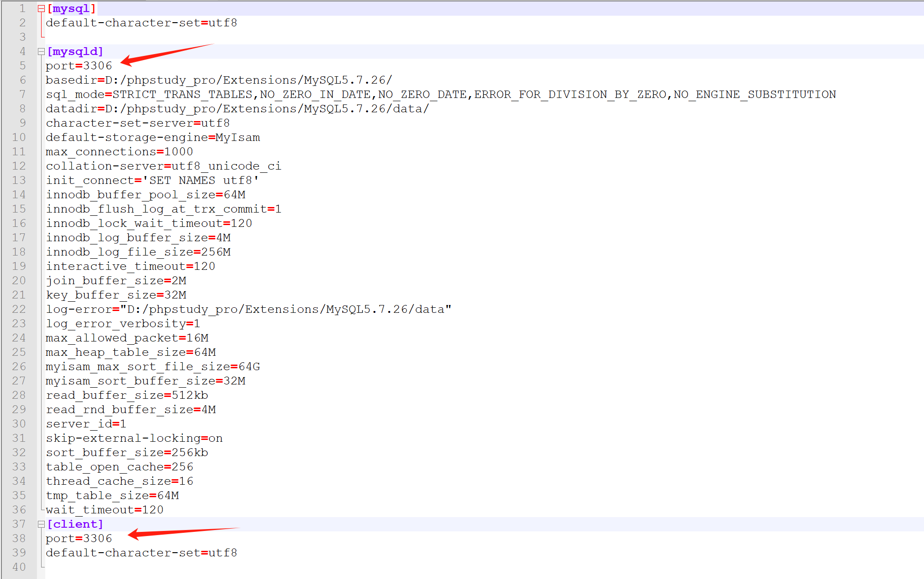Place cursor on port=3306 under [mysqld]
The width and height of the screenshot is (924, 579).
click(x=79, y=66)
